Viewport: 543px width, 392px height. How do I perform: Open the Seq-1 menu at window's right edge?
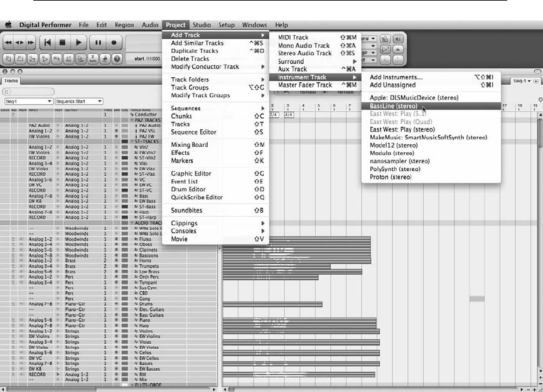522,81
